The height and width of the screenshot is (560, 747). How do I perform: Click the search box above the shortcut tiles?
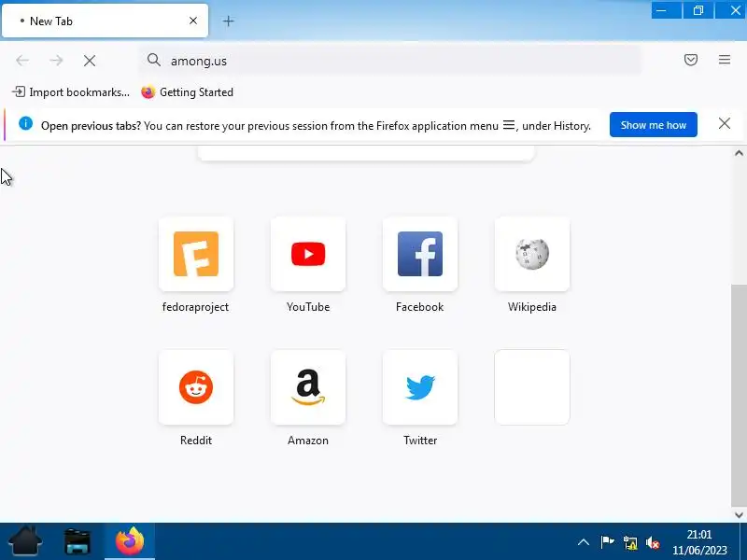tap(366, 152)
